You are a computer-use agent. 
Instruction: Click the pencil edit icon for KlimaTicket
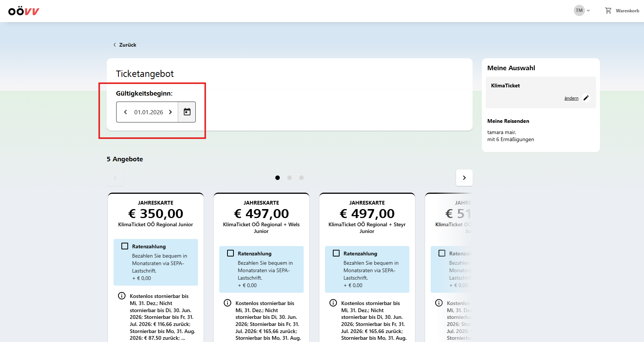point(586,98)
